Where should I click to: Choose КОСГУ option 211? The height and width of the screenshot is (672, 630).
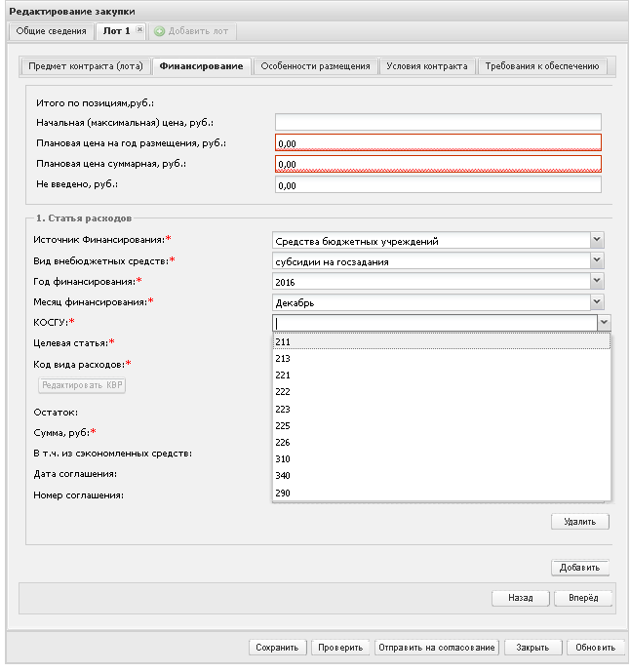tap(442, 341)
